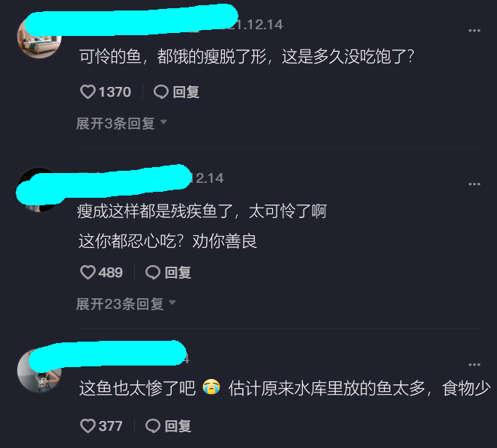This screenshot has width=497, height=448.
Task: Open second commenter's dark avatar
Action: pos(39,190)
